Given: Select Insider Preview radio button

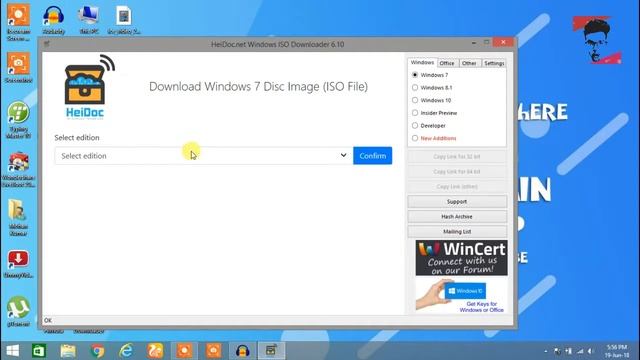Looking at the screenshot, I should (415, 113).
